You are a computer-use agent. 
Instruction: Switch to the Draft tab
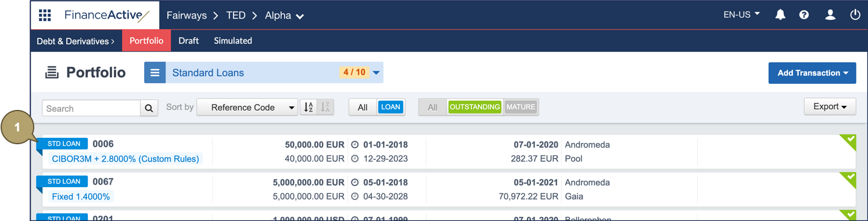tap(188, 41)
